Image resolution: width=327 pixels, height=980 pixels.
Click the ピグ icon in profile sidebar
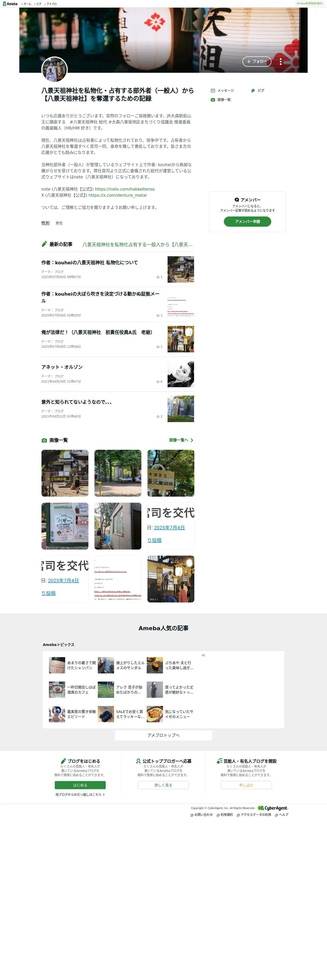(253, 91)
